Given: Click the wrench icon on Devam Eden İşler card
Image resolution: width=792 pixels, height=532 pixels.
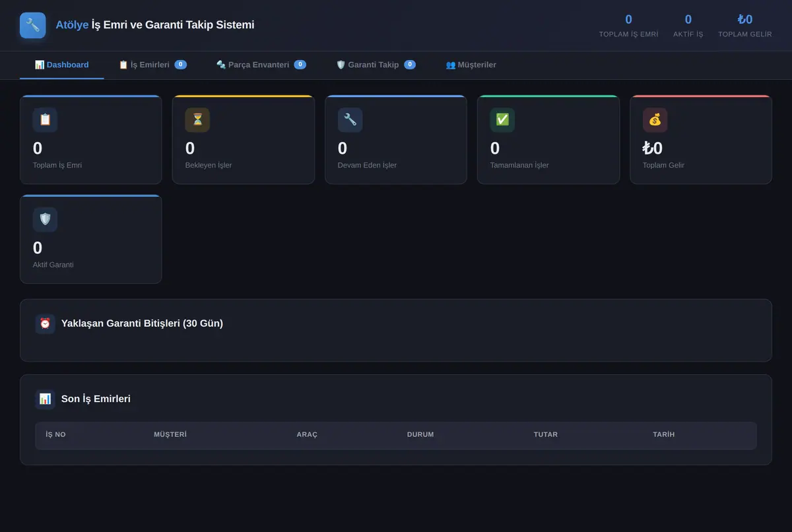Looking at the screenshot, I should [x=350, y=120].
